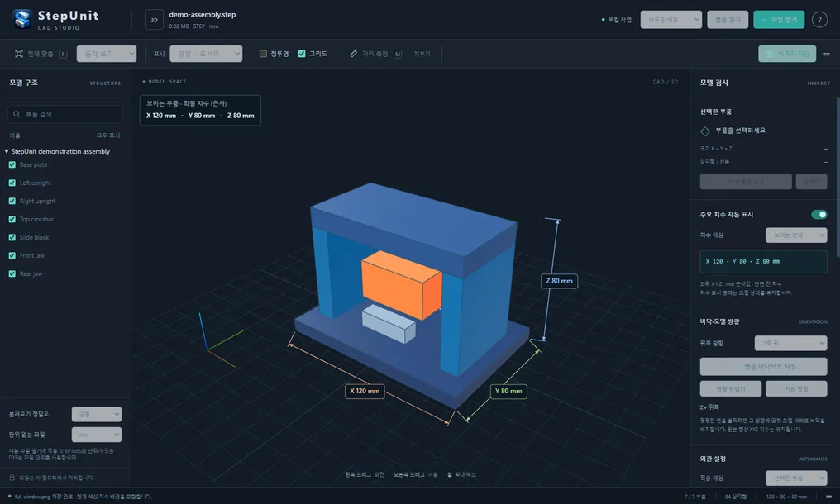This screenshot has height=504, width=840.
Task: Click the 3D file badge icon
Action: point(155,20)
